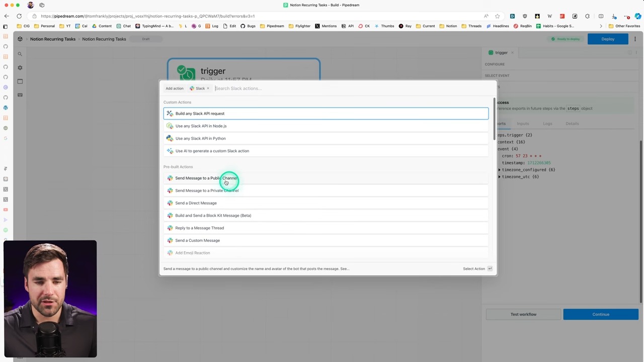Choose Use any Slack API in Python
Screen dimensions: 644x362
tap(200, 138)
